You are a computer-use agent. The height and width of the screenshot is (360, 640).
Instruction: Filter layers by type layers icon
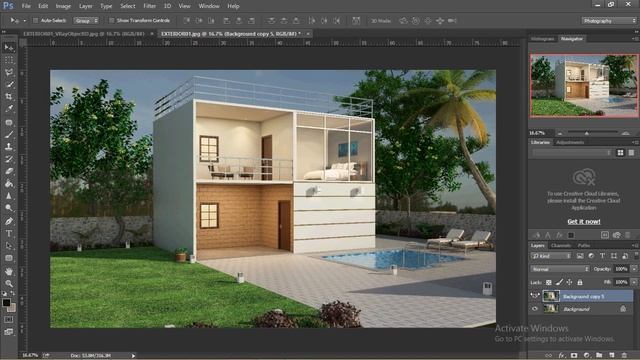tap(602, 256)
